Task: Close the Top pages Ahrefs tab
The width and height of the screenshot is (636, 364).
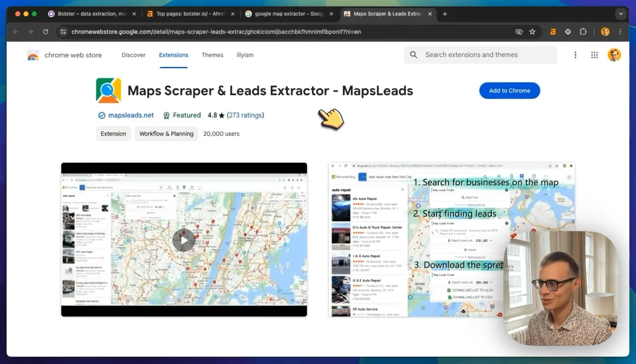Action: 233,14
